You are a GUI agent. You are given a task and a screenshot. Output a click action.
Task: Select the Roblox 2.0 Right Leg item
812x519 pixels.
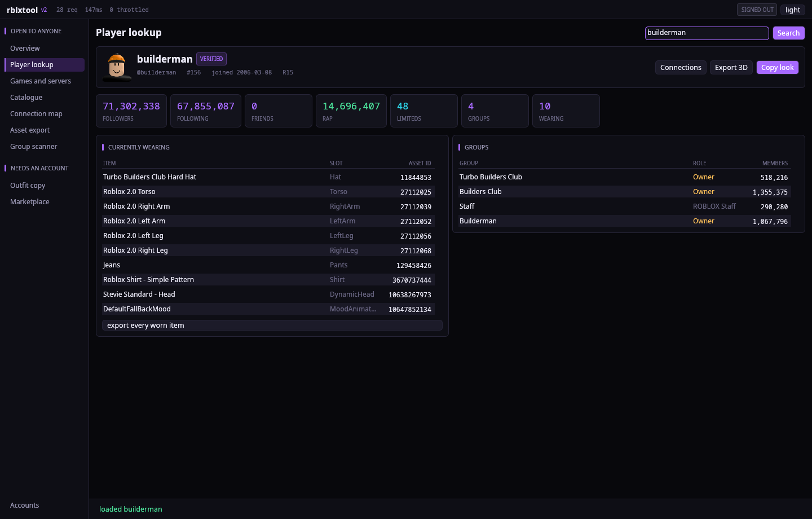(x=268, y=250)
